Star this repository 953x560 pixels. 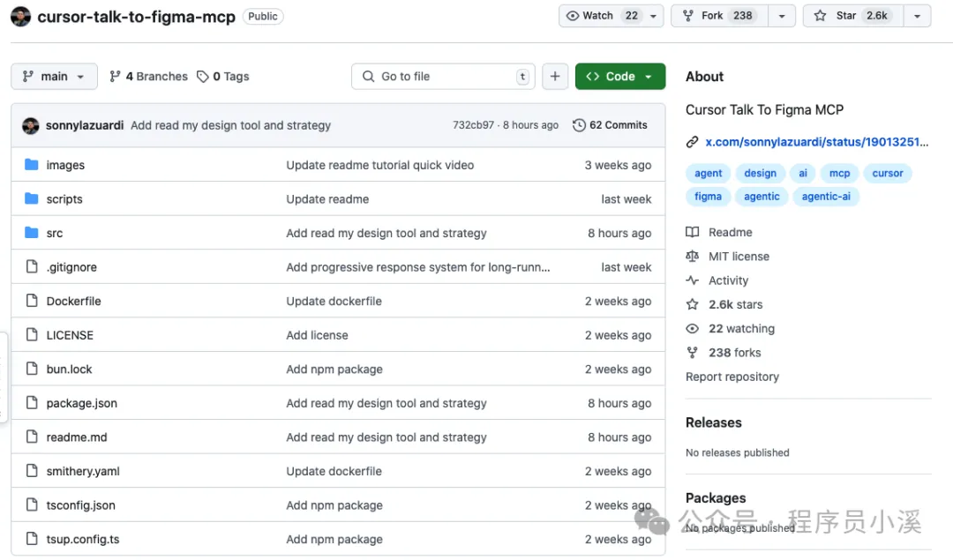point(853,16)
